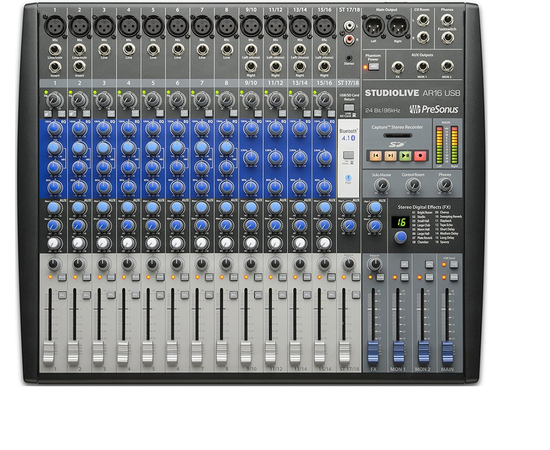Click the channel 9/10 fader cap
This screenshot has height=450, width=550.
click(x=245, y=353)
